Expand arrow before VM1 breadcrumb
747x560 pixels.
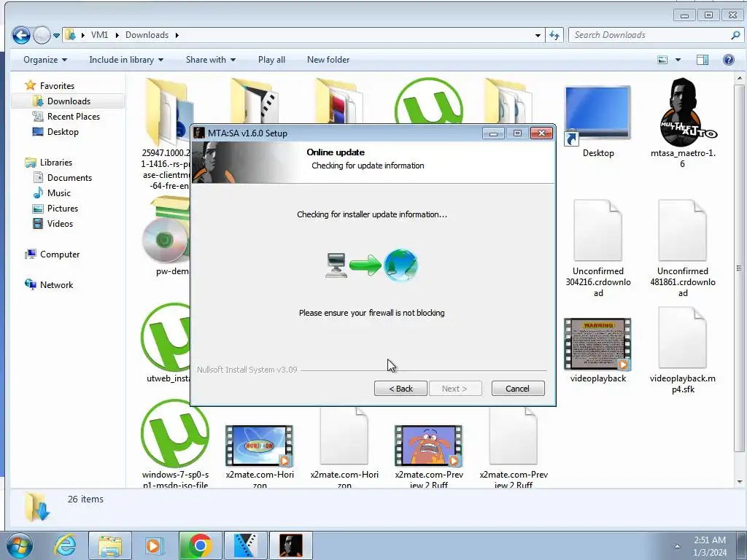83,35
